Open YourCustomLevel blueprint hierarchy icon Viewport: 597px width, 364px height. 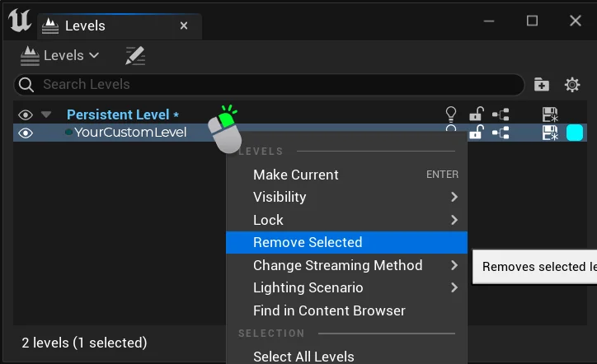[x=501, y=133]
